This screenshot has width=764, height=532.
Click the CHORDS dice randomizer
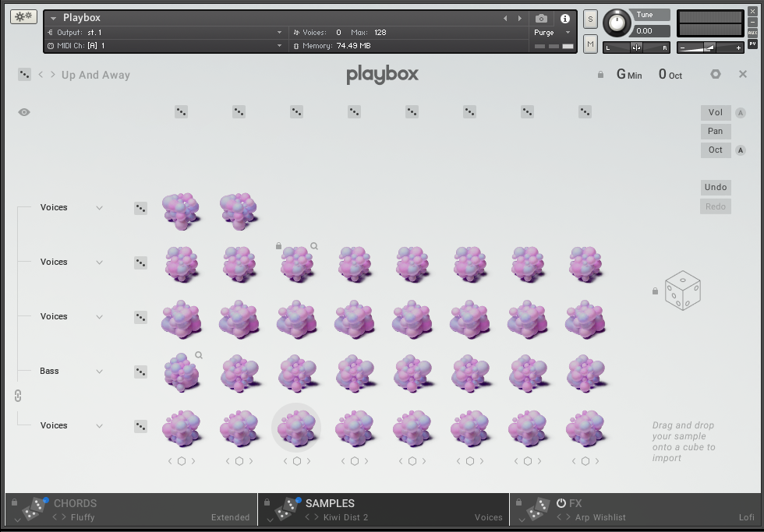tap(35, 509)
